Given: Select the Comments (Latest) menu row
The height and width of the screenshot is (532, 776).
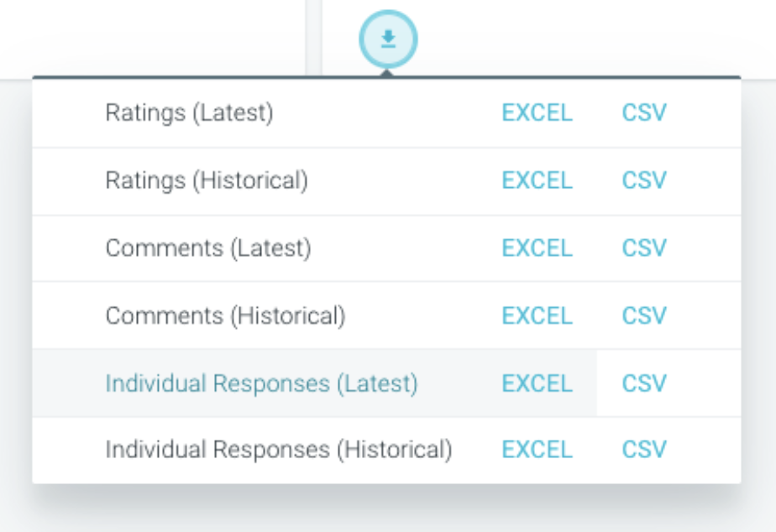Looking at the screenshot, I should [386, 248].
